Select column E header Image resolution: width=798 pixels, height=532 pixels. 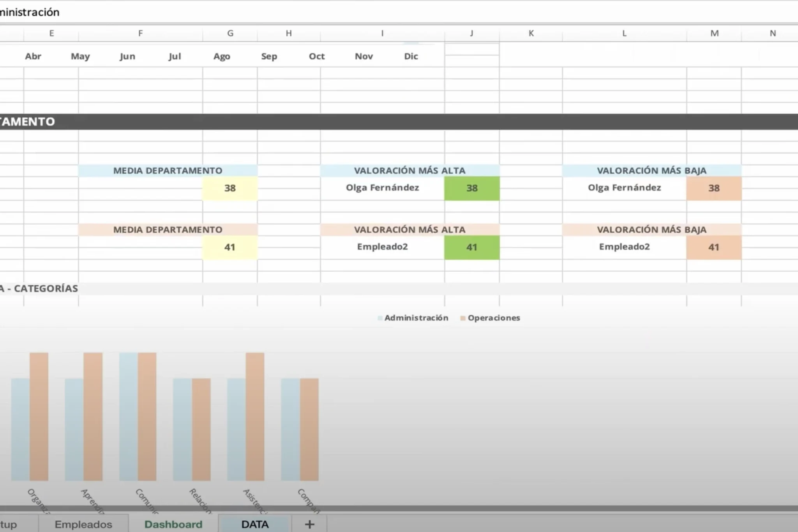pos(51,34)
